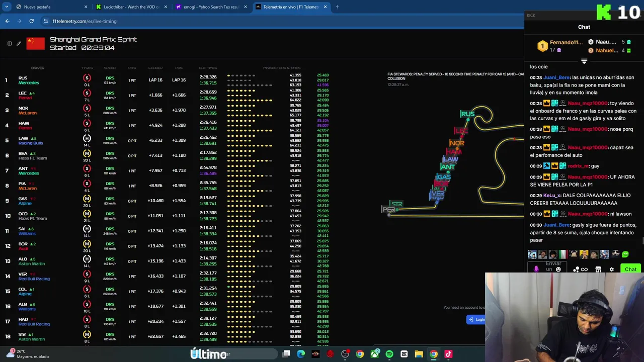Click the blue Login button
The image size is (644, 362).
[476, 319]
